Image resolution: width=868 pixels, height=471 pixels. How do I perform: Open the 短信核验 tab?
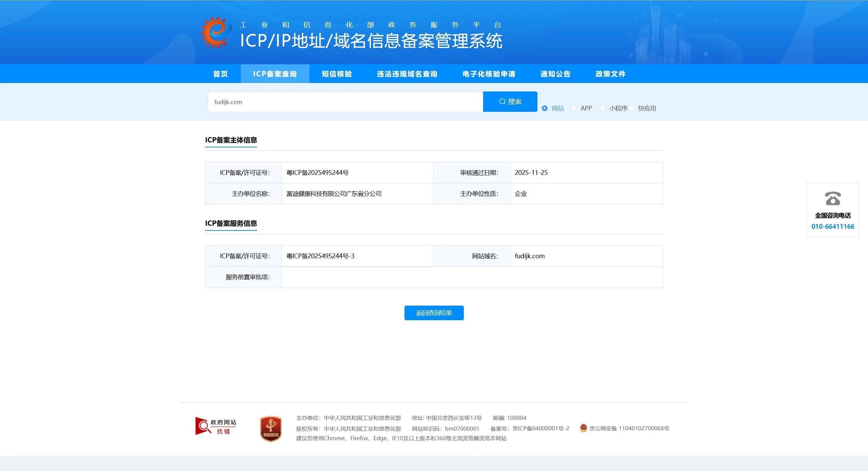pyautogui.click(x=337, y=74)
